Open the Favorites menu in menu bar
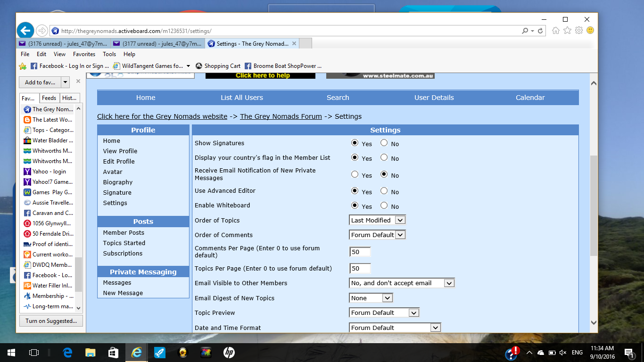644x362 pixels. 84,54
